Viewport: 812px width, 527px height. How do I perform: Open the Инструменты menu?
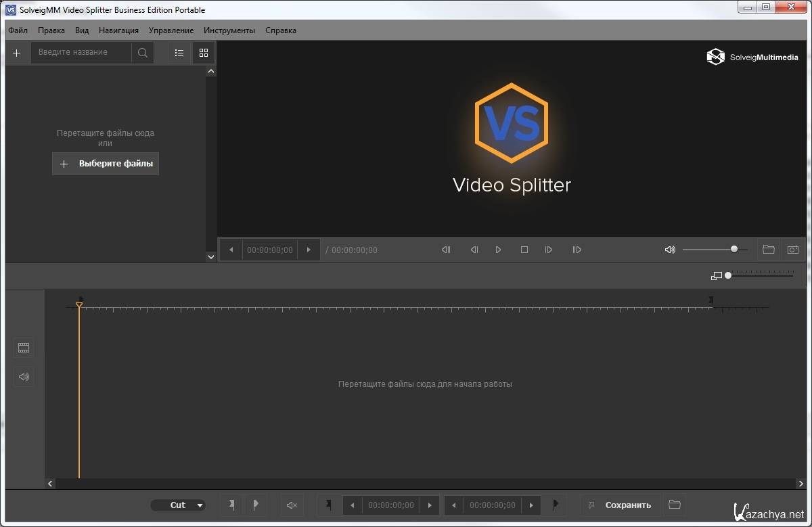point(229,30)
